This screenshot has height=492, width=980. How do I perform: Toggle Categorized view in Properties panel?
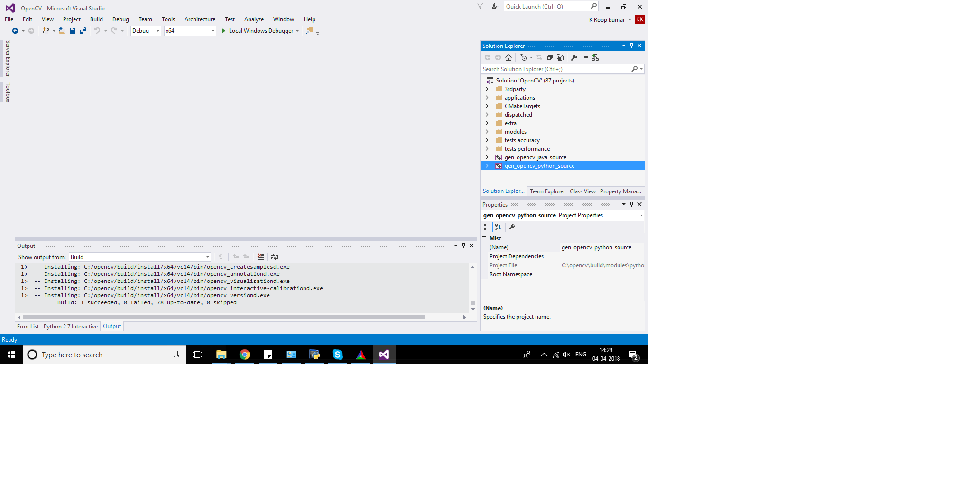[487, 227]
